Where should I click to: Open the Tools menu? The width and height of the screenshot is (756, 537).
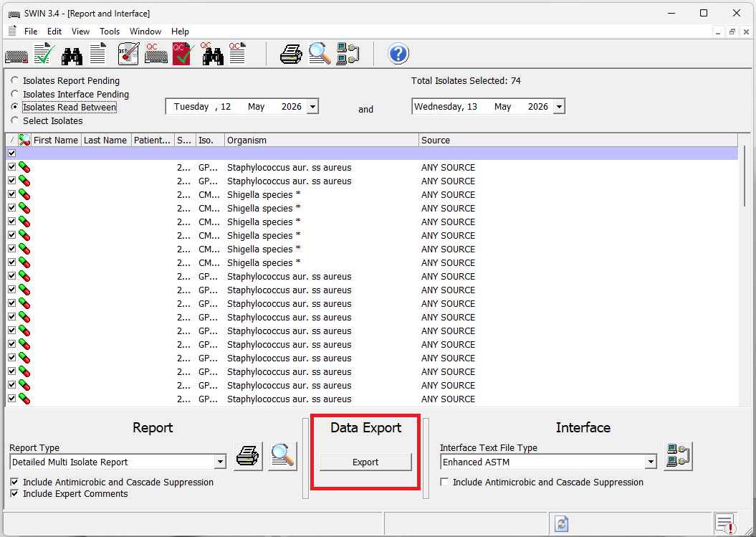pos(110,32)
